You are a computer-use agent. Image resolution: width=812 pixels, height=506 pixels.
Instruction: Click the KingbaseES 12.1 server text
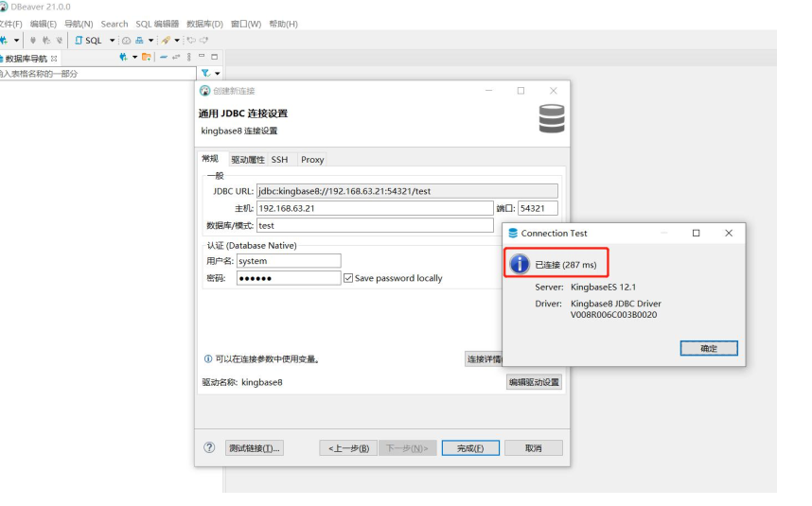[x=603, y=288]
